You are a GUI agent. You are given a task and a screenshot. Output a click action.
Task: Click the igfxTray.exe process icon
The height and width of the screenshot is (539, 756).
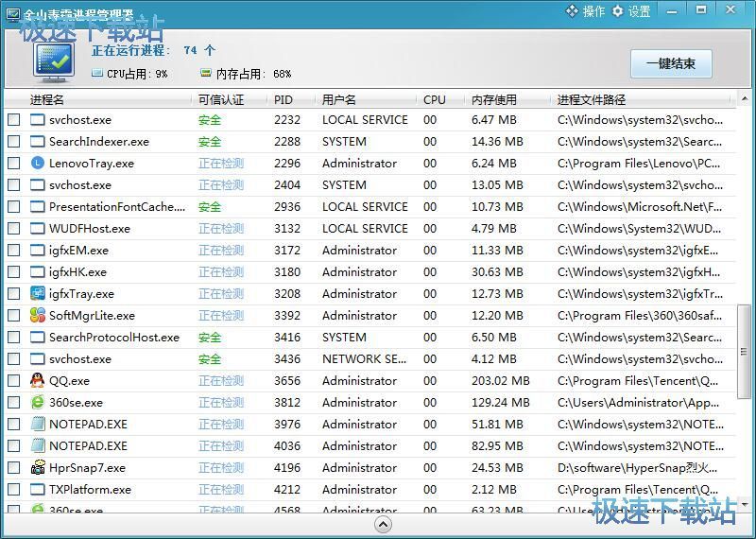[x=37, y=293]
